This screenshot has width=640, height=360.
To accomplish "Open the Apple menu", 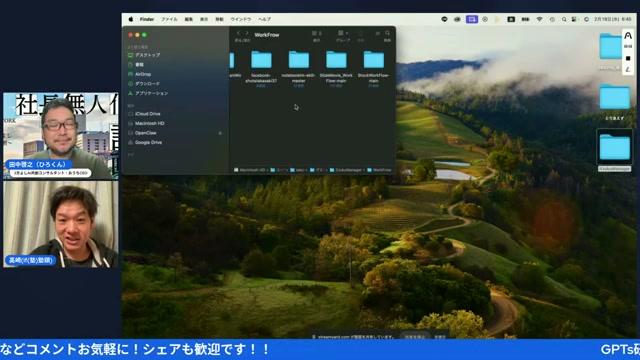I will pyautogui.click(x=131, y=19).
